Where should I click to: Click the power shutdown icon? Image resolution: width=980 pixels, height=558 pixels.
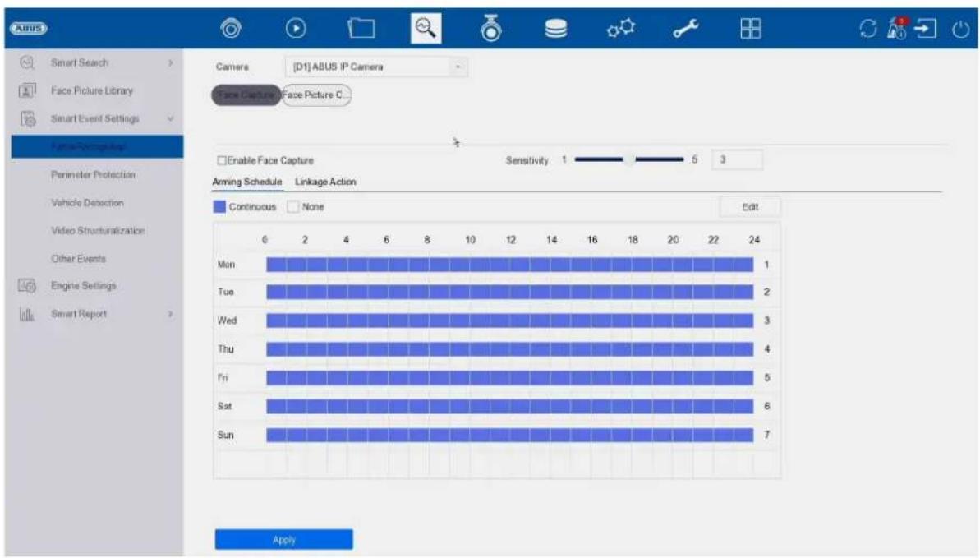click(x=960, y=30)
